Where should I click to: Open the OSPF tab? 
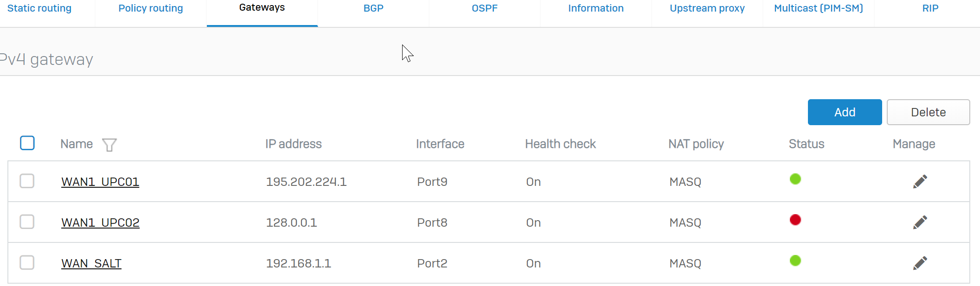485,8
